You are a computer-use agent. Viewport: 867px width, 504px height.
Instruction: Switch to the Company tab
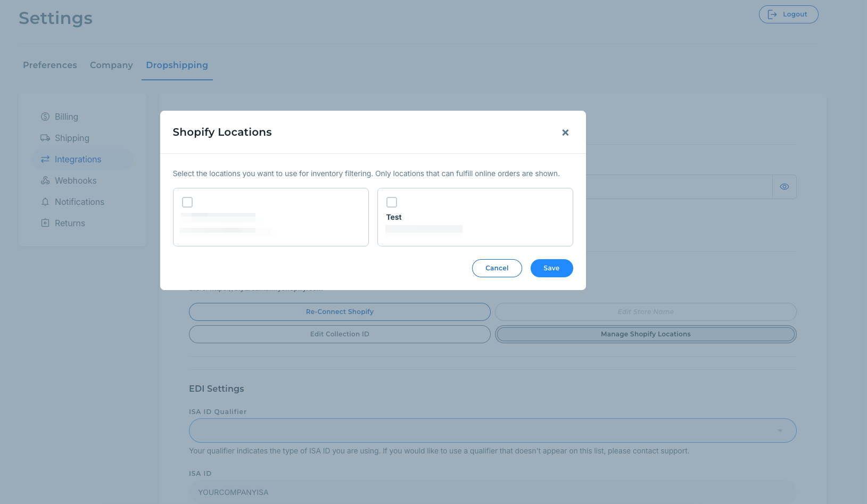point(111,65)
